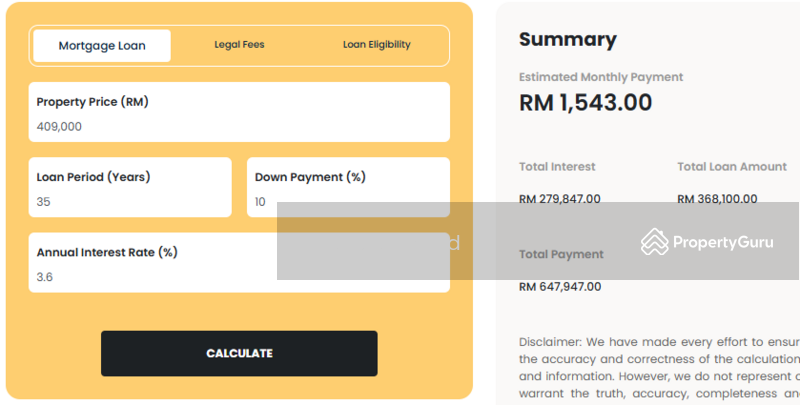Click the Disclaimer paragraph text
The image size is (800, 405).
(659, 368)
